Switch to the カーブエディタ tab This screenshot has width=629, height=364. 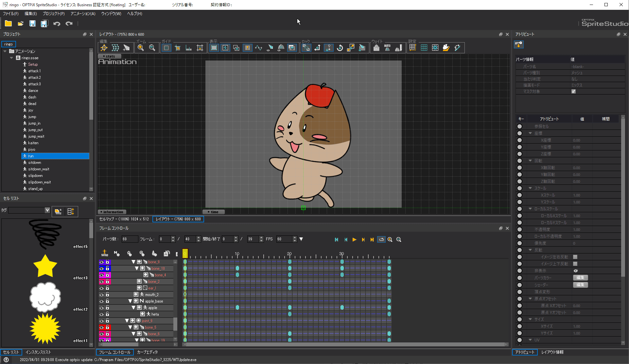point(147,352)
